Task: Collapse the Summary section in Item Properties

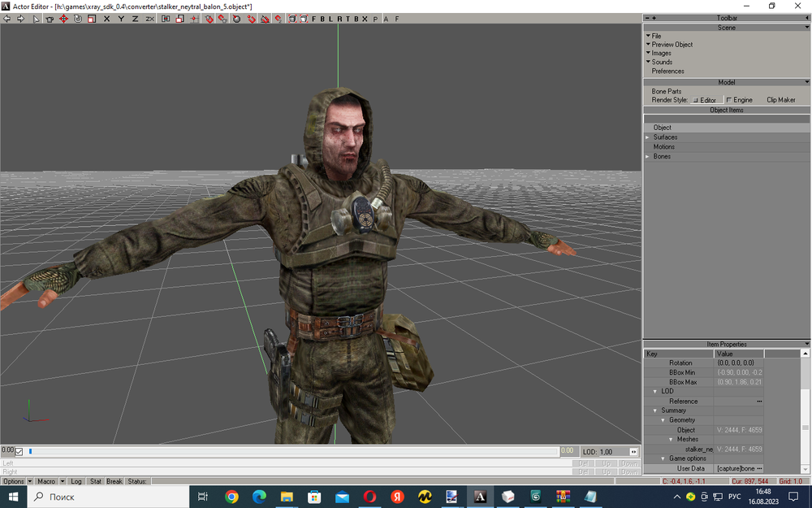Action: [654, 410]
